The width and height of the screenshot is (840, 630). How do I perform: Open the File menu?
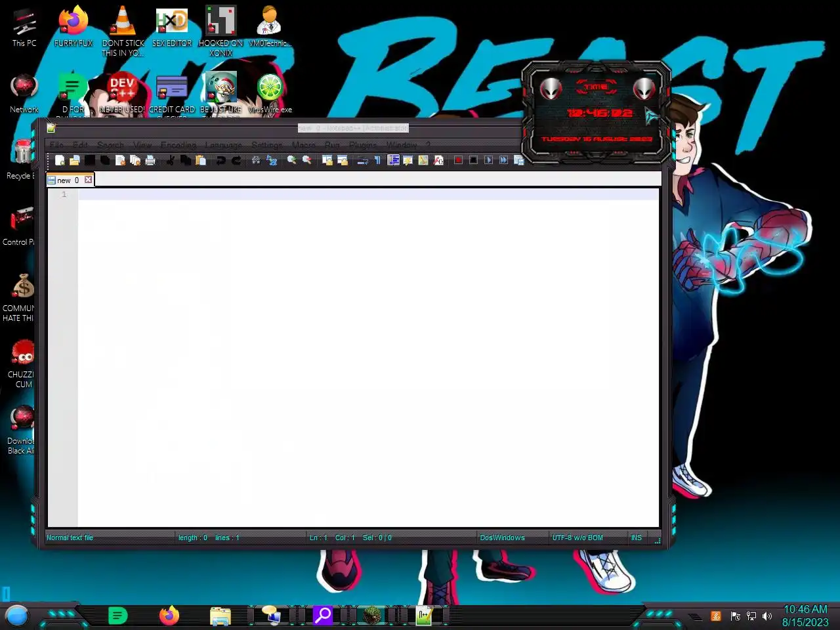56,145
